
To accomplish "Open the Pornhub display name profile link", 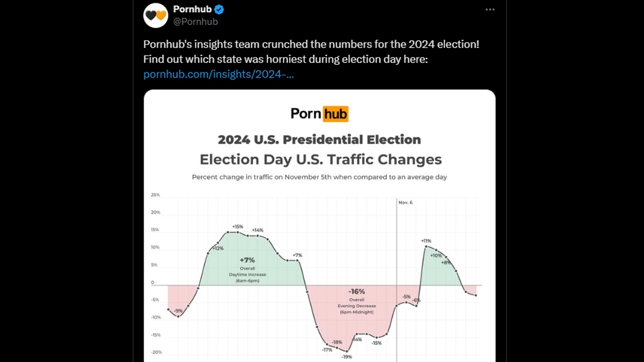I will click(193, 10).
